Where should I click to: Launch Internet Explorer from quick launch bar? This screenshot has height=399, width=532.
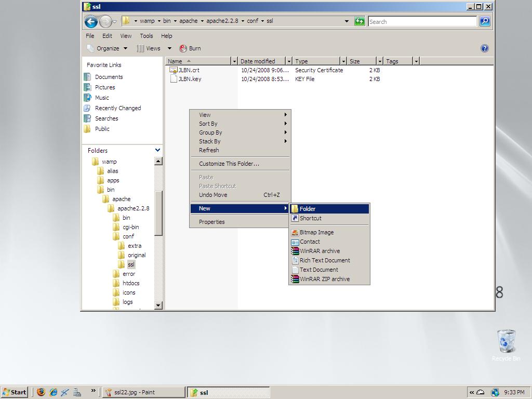(x=53, y=392)
